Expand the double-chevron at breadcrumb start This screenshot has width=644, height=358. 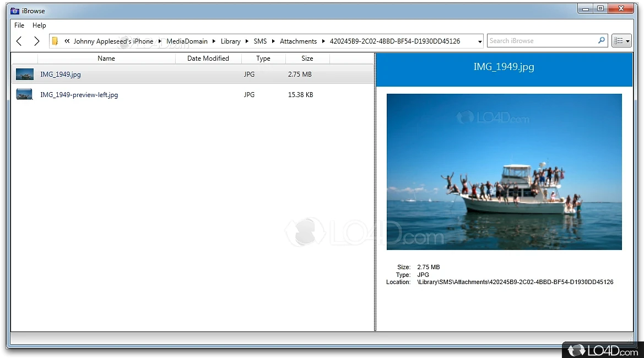point(66,41)
